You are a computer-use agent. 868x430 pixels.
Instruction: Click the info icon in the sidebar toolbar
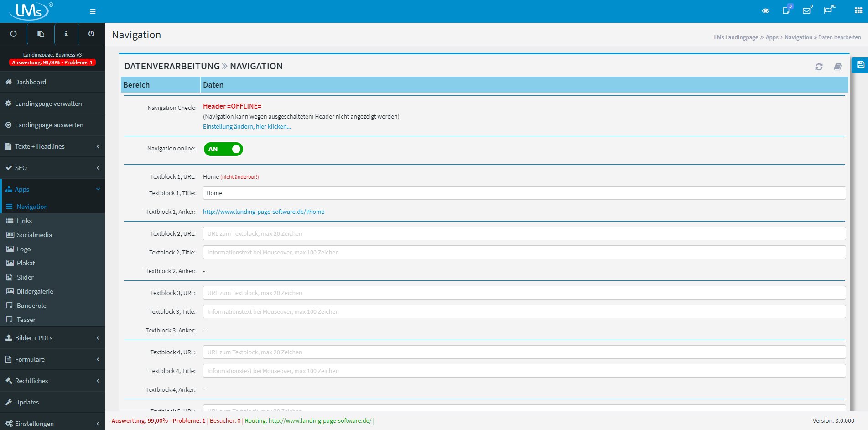coord(66,34)
